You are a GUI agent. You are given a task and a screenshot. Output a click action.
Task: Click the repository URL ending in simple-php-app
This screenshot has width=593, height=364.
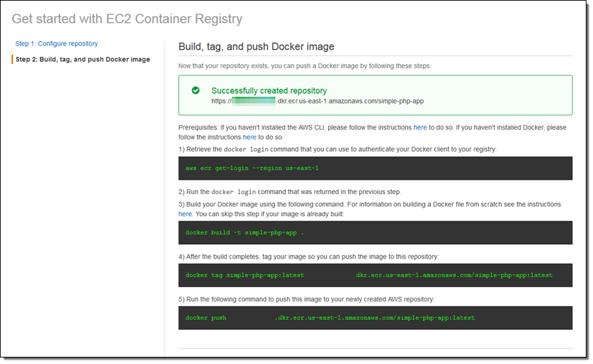click(x=317, y=101)
